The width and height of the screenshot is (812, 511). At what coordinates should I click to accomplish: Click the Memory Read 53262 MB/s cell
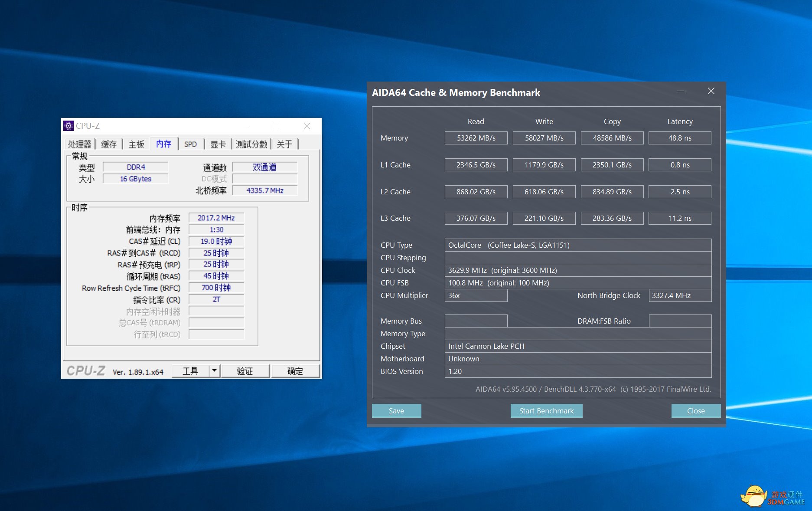pos(476,138)
